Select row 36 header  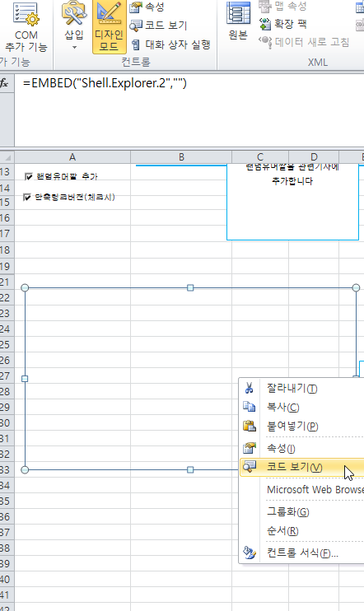[x=7, y=516]
